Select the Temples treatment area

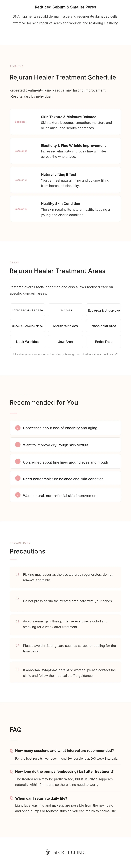coord(65,310)
